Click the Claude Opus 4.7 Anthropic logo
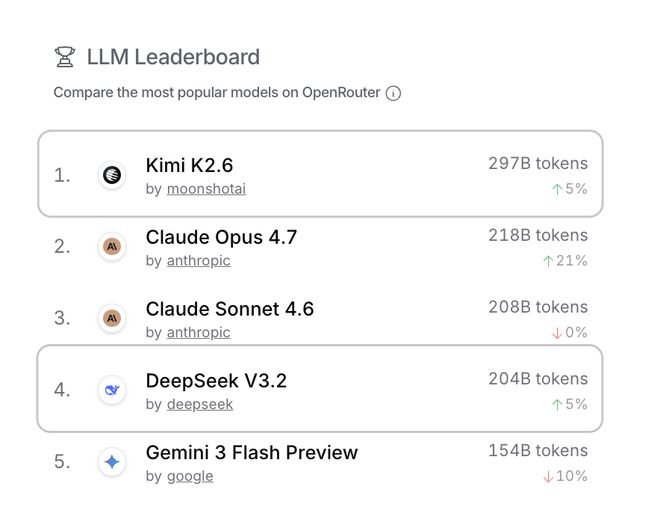Screen dimensions: 660x525 112,246
